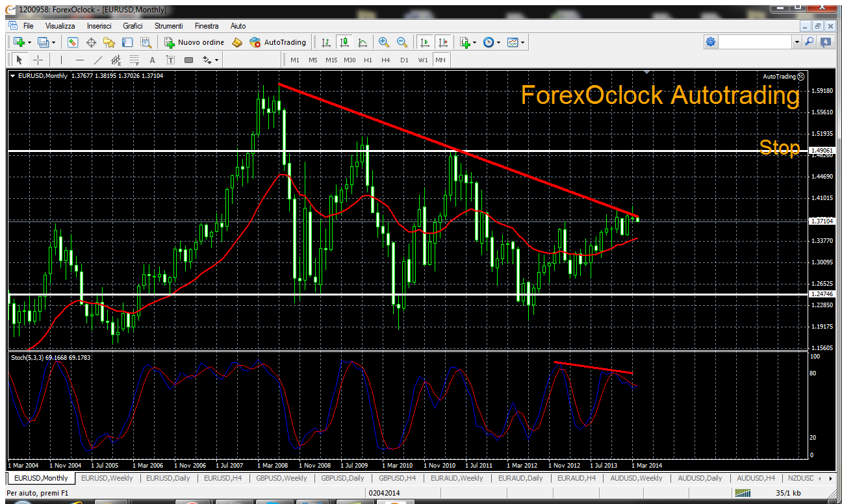Switch chart to bar chart mode
842x504 pixels.
click(x=326, y=42)
